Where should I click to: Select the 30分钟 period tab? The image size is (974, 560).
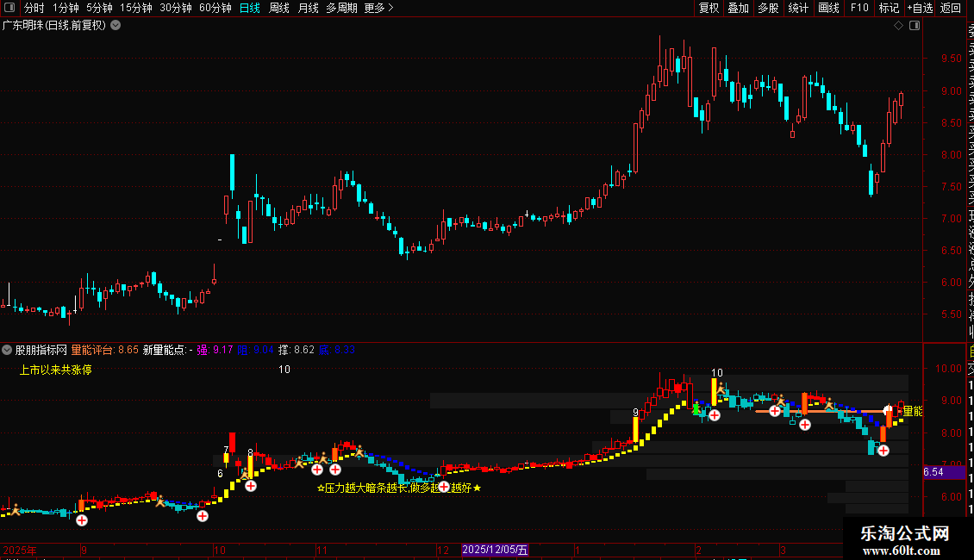click(176, 8)
